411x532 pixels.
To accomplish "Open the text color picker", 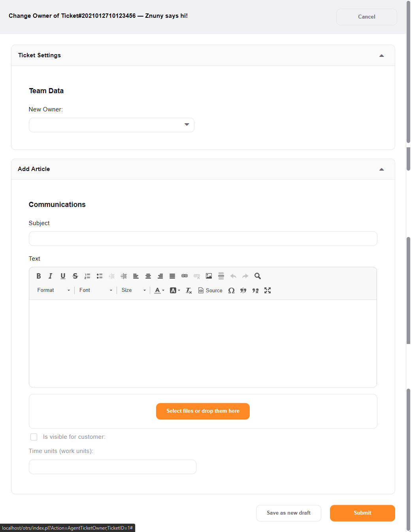I will click(x=158, y=290).
